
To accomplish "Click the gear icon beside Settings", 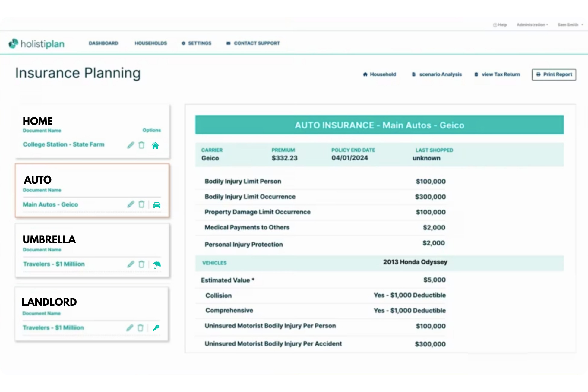I will pyautogui.click(x=183, y=43).
